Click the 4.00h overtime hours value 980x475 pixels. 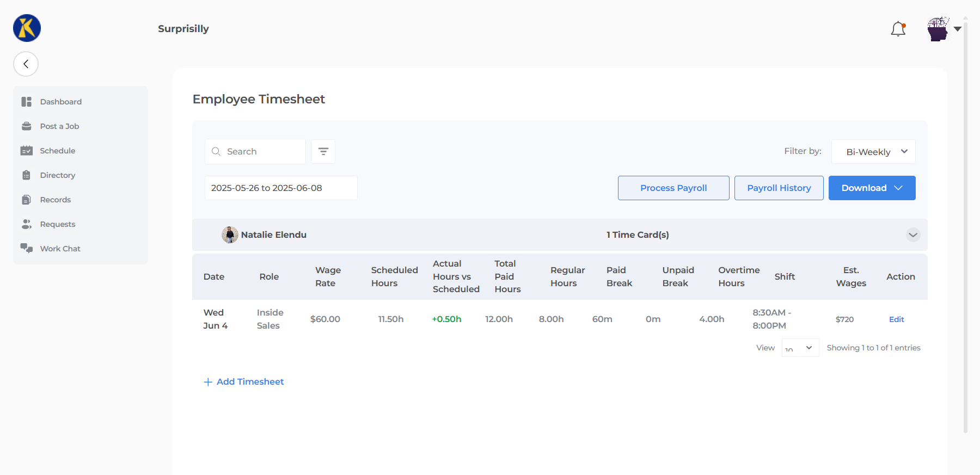tap(712, 319)
